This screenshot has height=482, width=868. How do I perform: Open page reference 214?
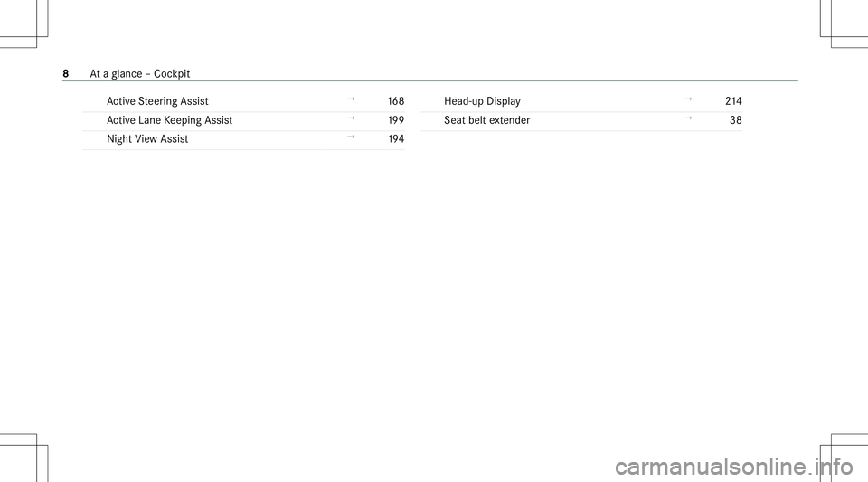[x=733, y=101]
